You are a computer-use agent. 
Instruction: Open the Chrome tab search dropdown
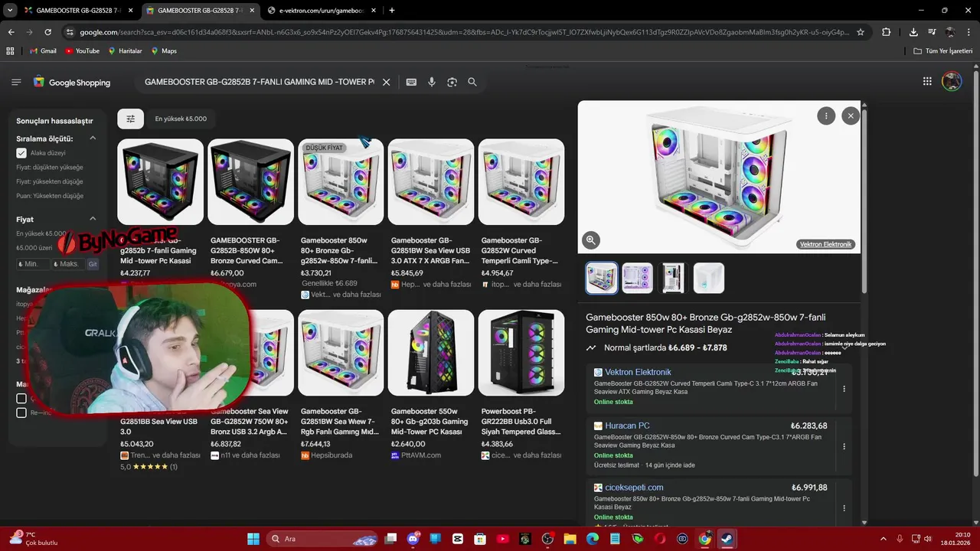[10, 10]
